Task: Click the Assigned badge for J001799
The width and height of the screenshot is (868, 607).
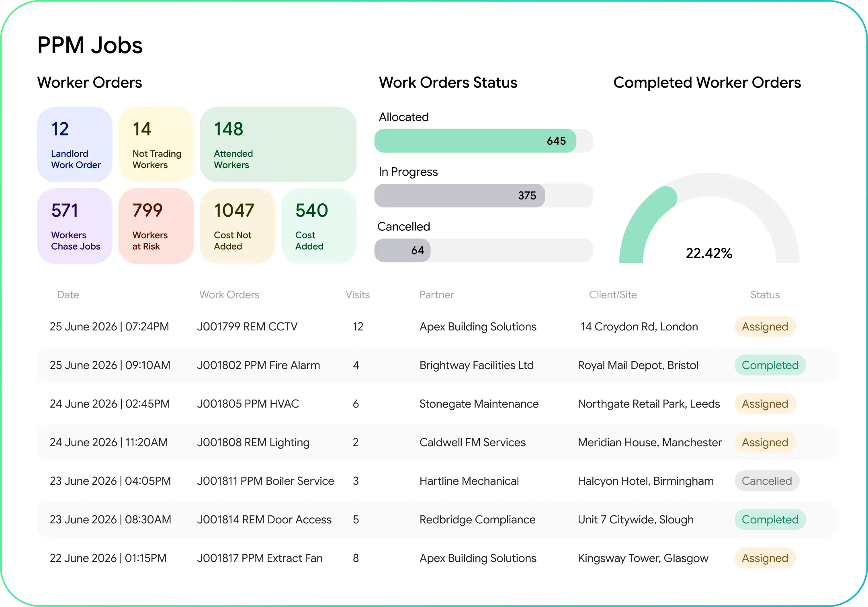Action: coord(765,326)
